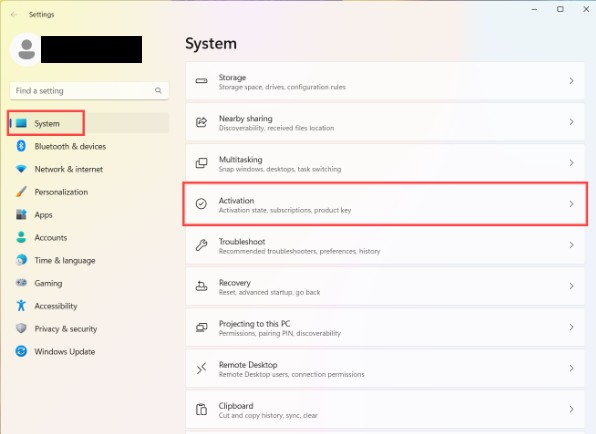Click the Time & language globe icon

[x=21, y=260]
